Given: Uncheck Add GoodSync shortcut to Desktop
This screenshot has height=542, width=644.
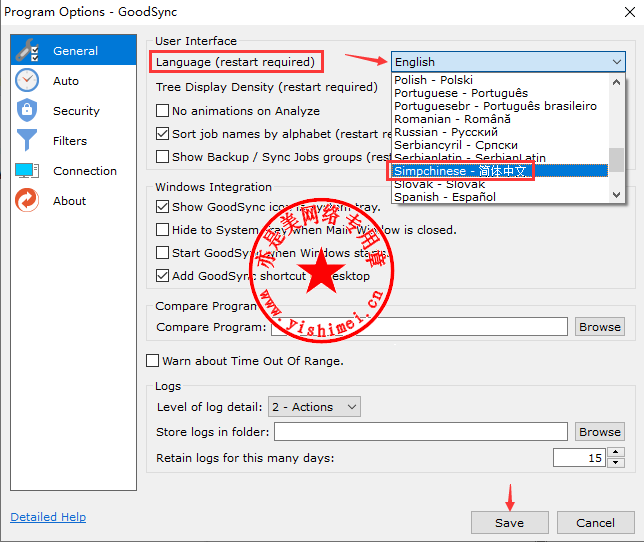Looking at the screenshot, I should click(x=162, y=276).
